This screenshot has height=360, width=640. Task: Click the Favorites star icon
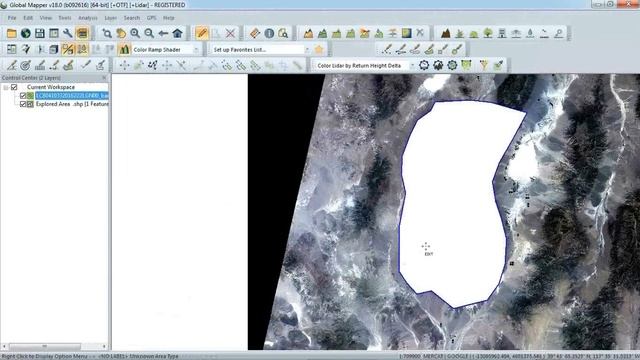[x=319, y=49]
